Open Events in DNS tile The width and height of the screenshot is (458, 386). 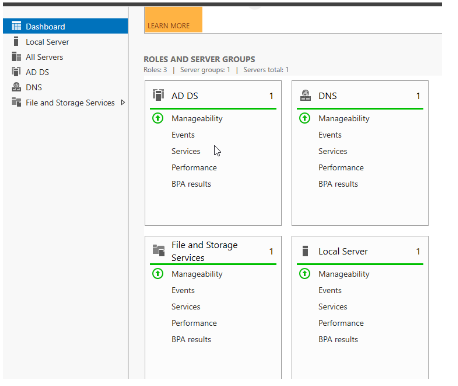pos(330,135)
